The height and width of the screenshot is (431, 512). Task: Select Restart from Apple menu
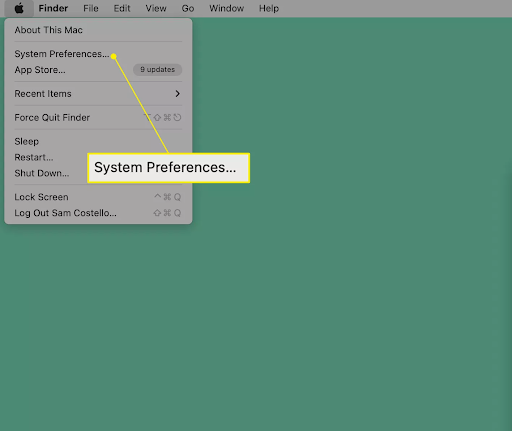(x=34, y=157)
